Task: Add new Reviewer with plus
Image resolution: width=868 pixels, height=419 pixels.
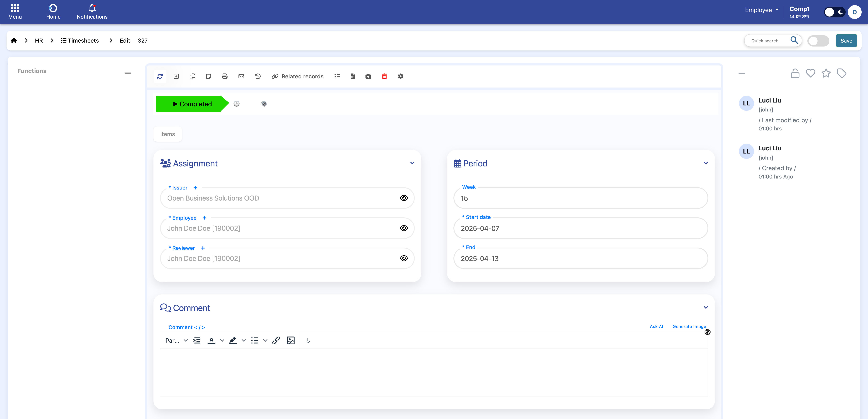Action: coord(203,248)
